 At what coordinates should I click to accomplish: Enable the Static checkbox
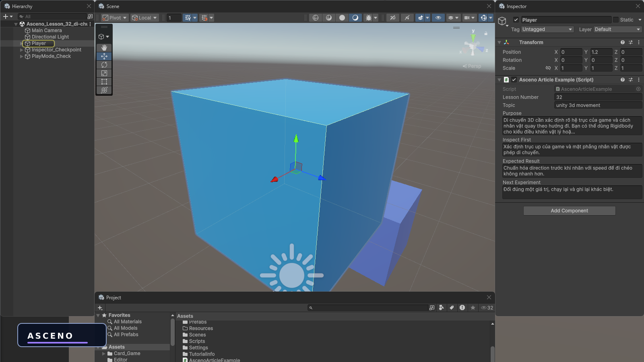616,20
